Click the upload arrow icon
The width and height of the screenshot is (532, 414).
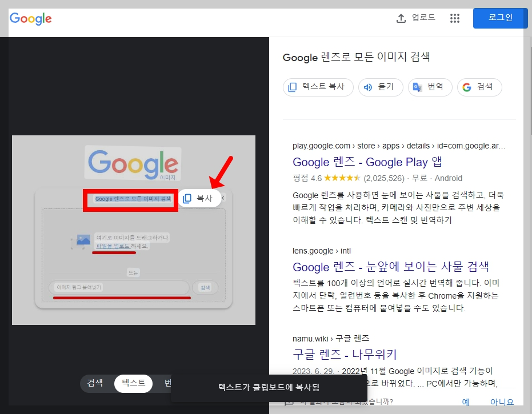401,18
